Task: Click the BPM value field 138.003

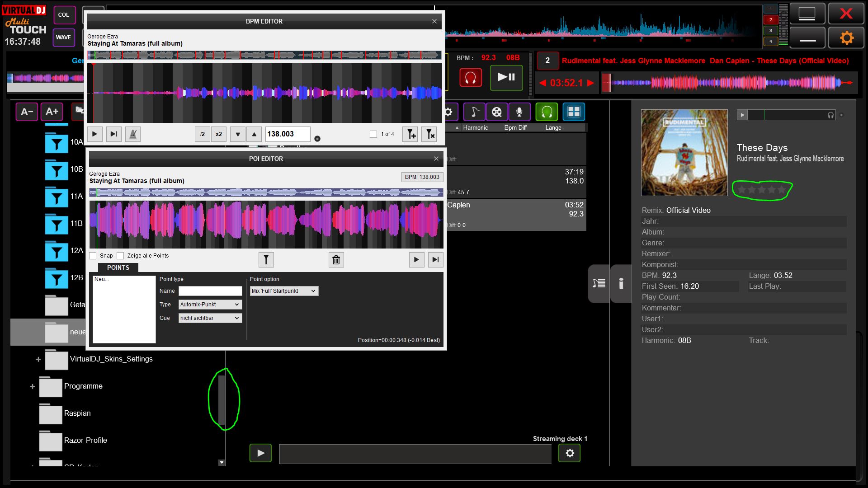Action: coord(288,134)
